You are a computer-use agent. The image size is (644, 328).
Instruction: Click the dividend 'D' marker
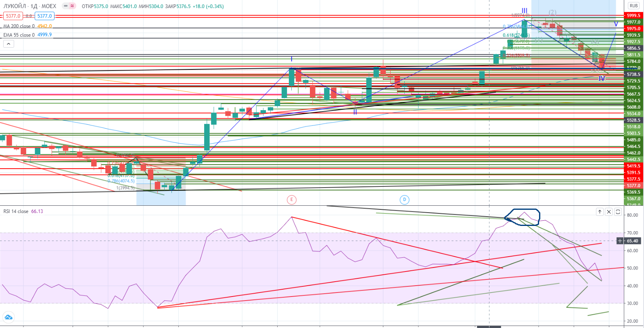[x=404, y=200]
